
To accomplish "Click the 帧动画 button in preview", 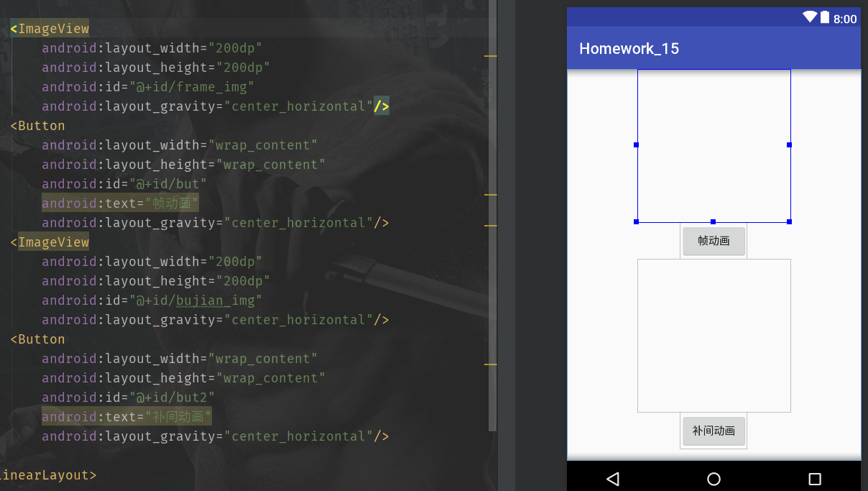I will tap(714, 241).
